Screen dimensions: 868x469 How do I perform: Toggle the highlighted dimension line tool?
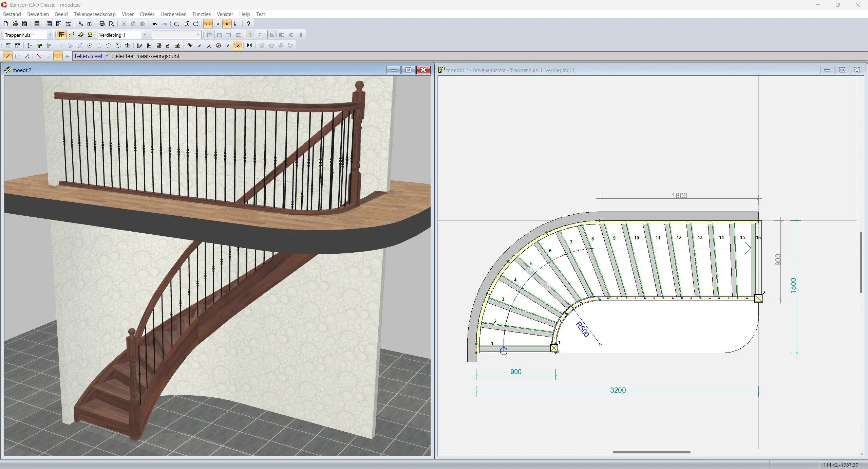pos(238,46)
